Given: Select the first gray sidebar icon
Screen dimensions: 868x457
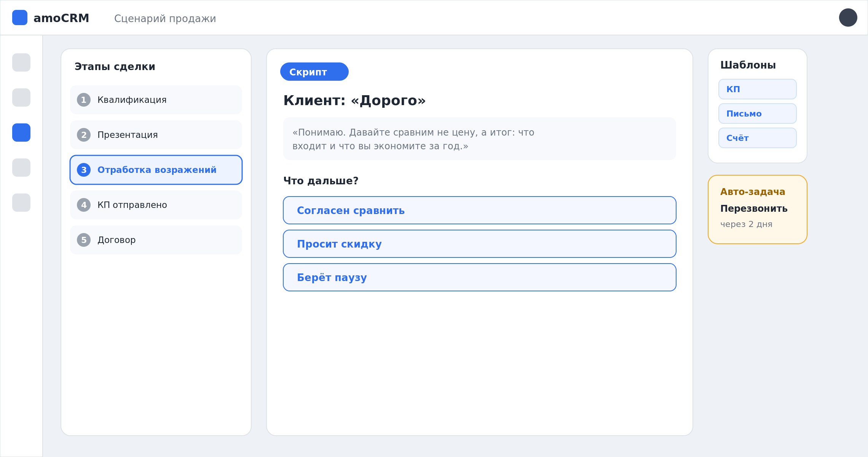Looking at the screenshot, I should [x=21, y=62].
